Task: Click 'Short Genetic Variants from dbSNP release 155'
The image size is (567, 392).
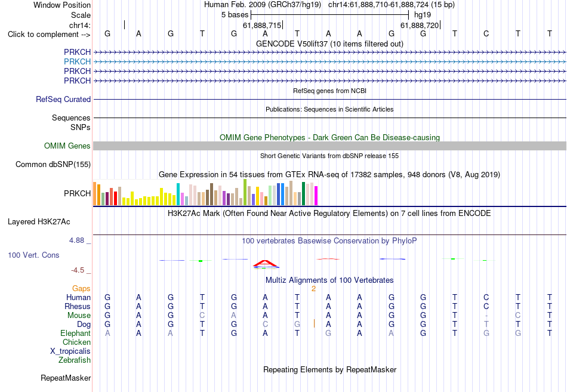Action: (329, 156)
